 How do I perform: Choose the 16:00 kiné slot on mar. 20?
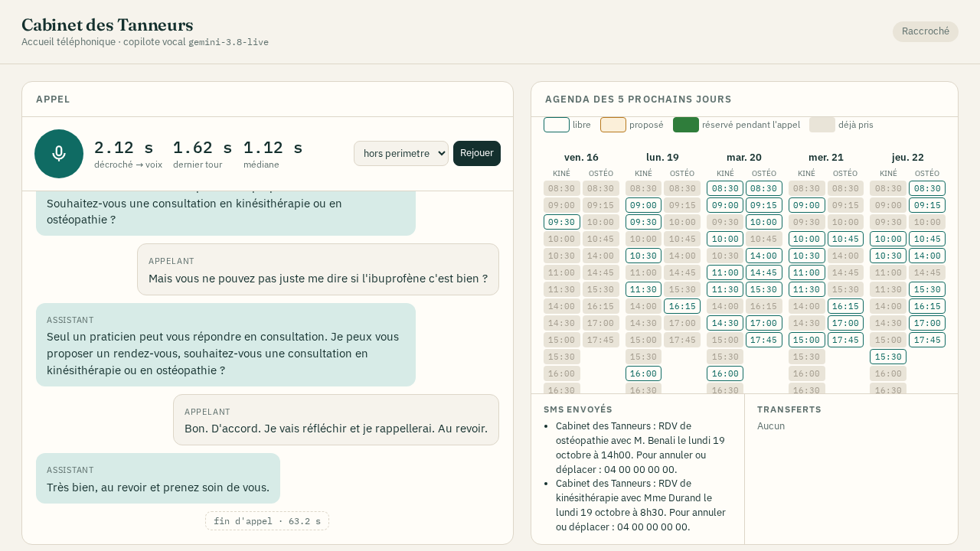tap(725, 373)
